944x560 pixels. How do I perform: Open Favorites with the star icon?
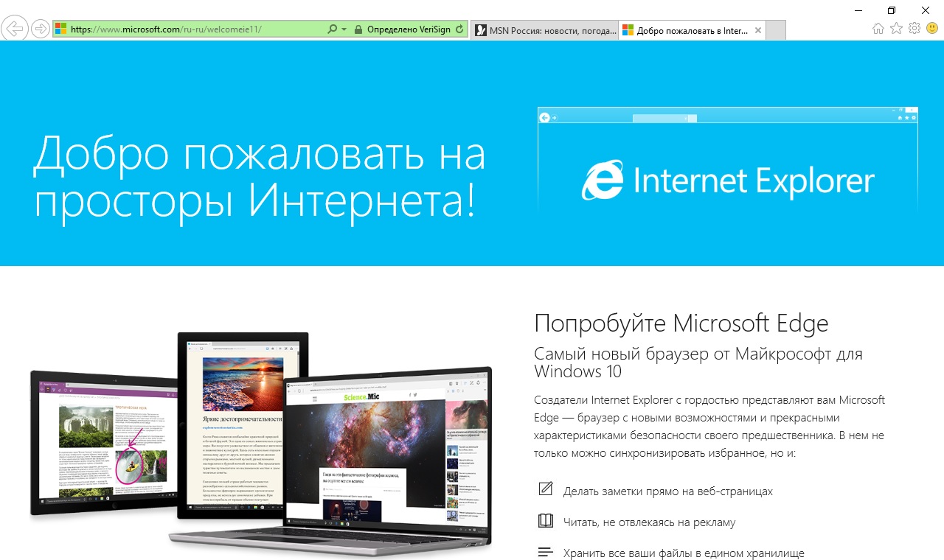(x=896, y=29)
